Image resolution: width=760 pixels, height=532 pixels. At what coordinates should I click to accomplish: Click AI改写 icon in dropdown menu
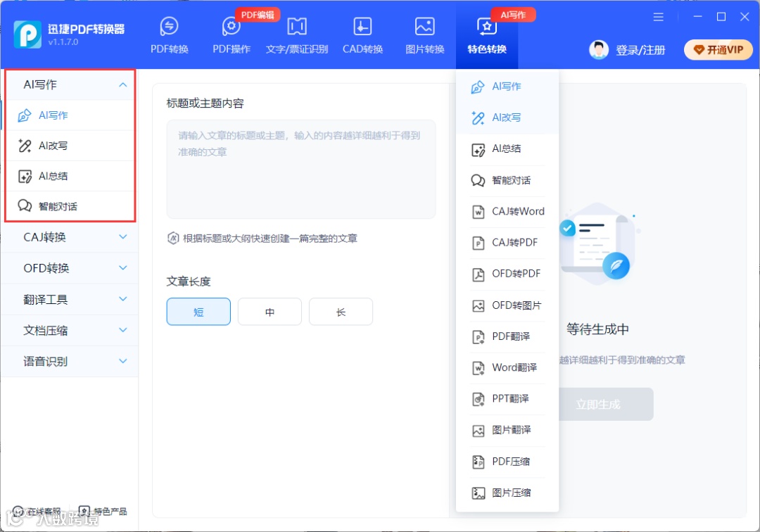coord(478,118)
